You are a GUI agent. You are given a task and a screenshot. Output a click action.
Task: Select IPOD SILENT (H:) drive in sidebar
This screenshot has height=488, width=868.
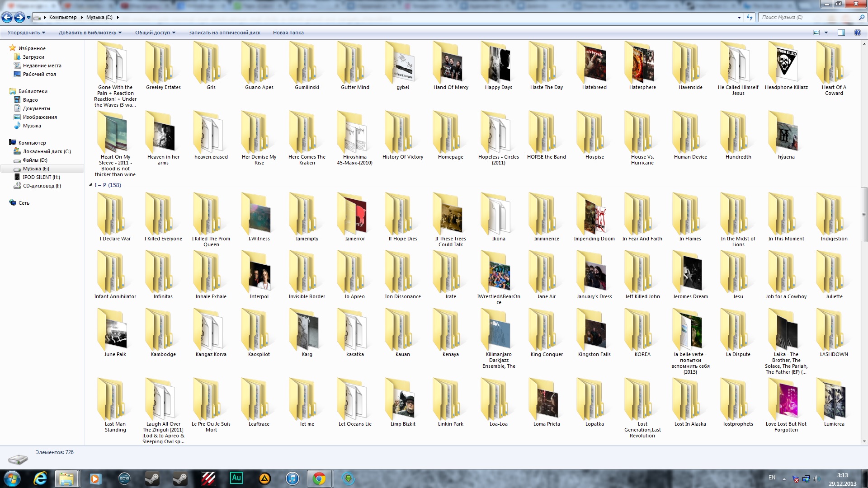click(x=41, y=177)
